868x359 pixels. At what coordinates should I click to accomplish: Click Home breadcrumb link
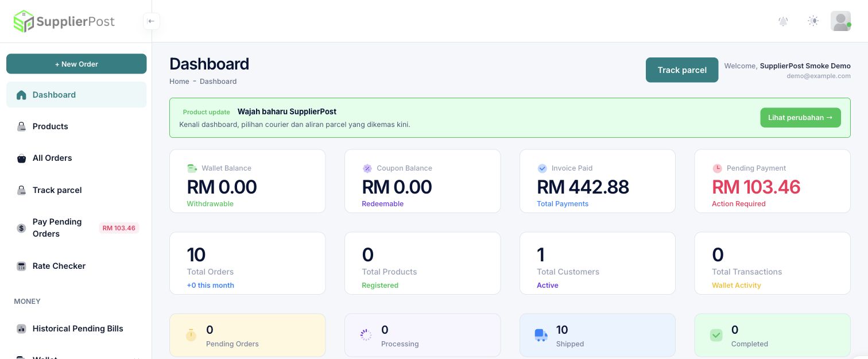pyautogui.click(x=179, y=81)
